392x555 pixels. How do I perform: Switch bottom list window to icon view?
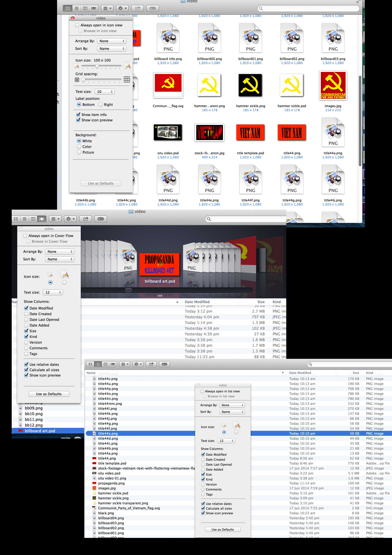pyautogui.click(x=90, y=364)
